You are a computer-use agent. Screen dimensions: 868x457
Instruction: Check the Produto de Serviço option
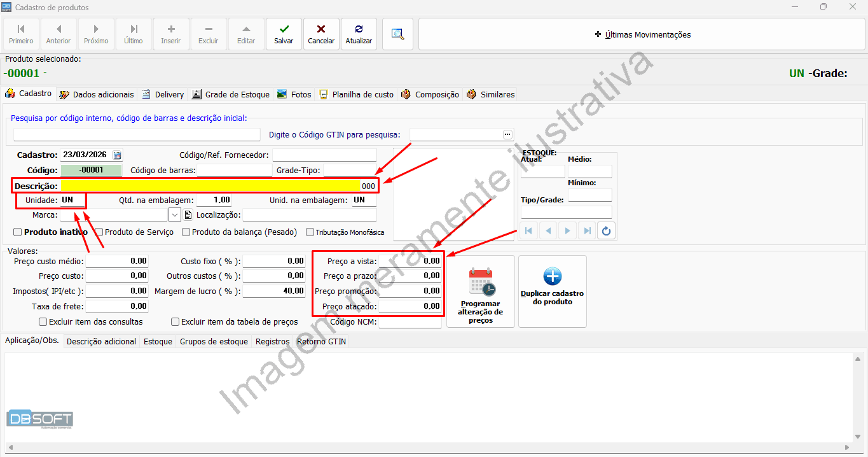point(99,232)
